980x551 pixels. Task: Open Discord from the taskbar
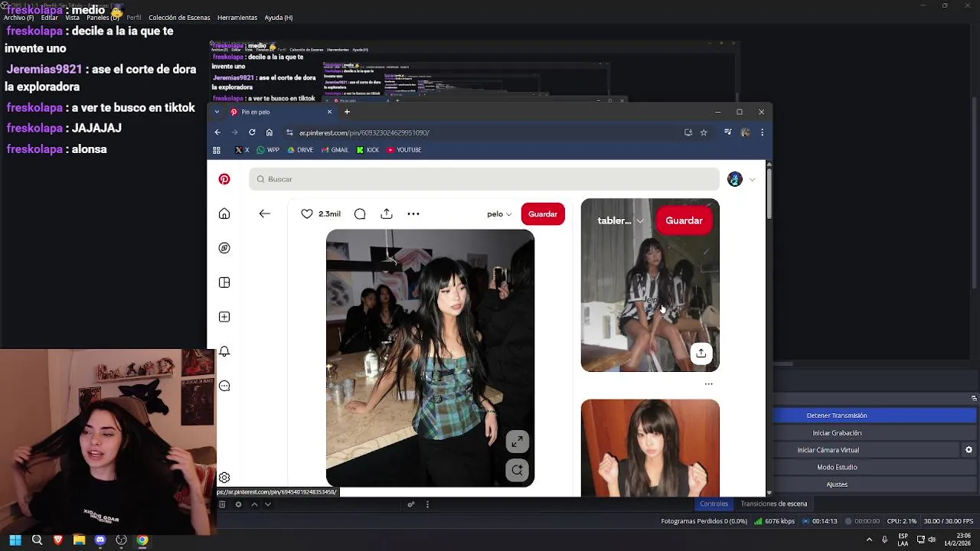click(100, 540)
